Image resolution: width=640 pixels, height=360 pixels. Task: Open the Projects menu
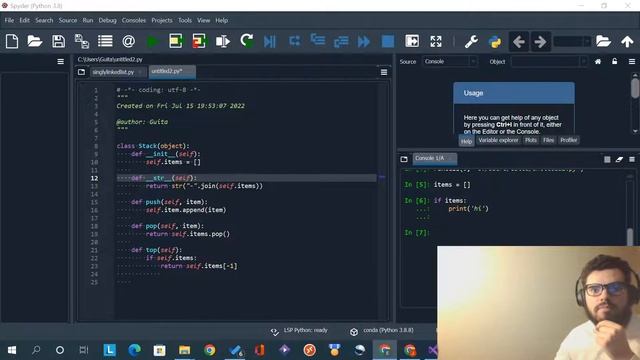(162, 20)
